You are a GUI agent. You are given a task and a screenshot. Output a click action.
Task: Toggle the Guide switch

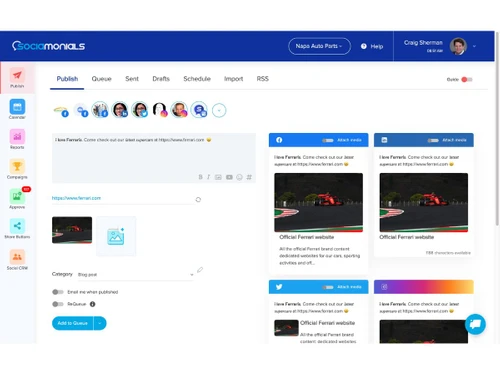click(467, 79)
